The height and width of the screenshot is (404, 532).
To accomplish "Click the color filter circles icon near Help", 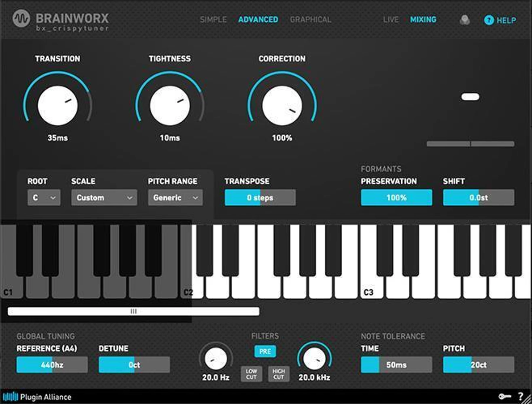I will 465,20.
